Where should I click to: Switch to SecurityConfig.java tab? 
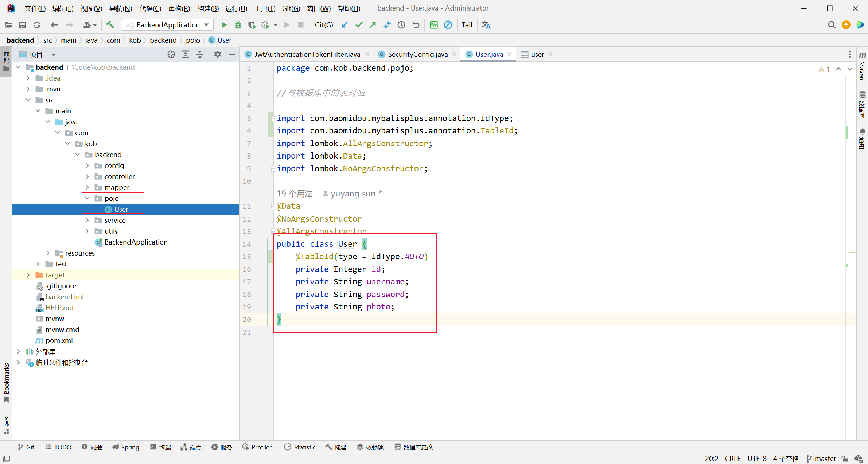click(x=417, y=54)
